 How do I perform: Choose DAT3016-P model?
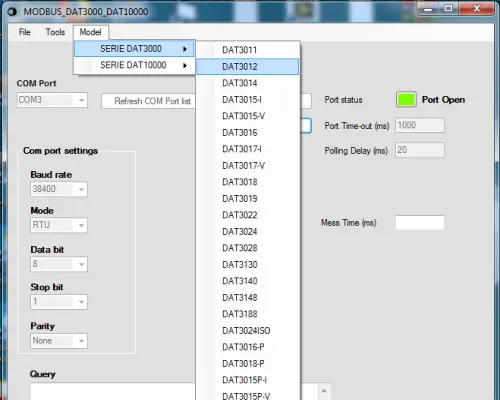coord(248,347)
